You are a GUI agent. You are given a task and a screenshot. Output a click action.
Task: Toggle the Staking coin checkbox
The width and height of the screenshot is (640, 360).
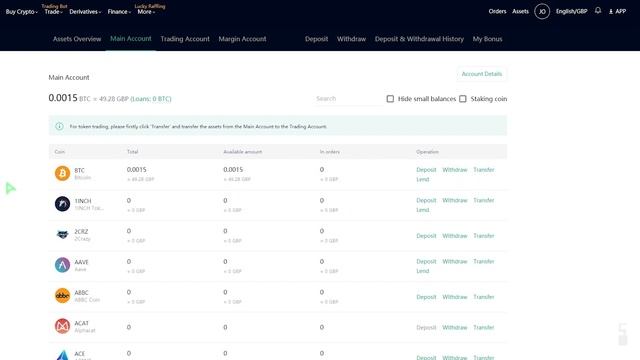click(x=462, y=99)
